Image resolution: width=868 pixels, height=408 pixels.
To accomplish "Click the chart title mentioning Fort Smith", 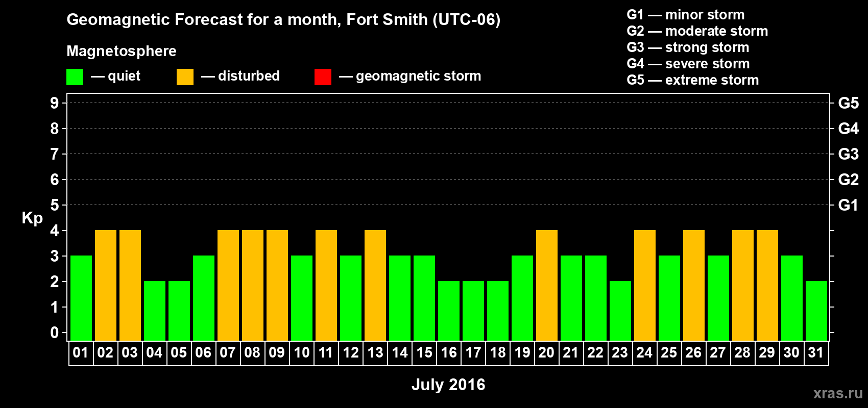I will [283, 20].
